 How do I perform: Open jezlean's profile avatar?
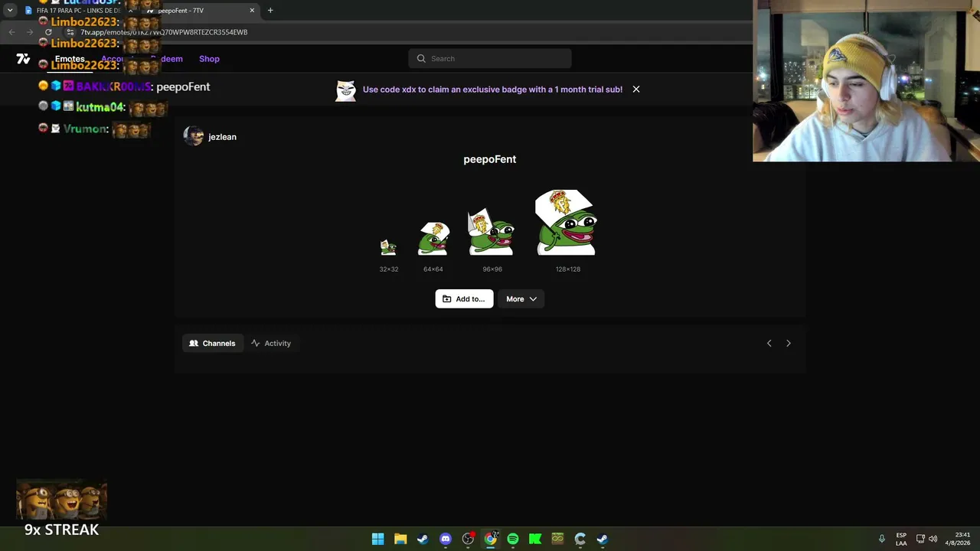(193, 136)
